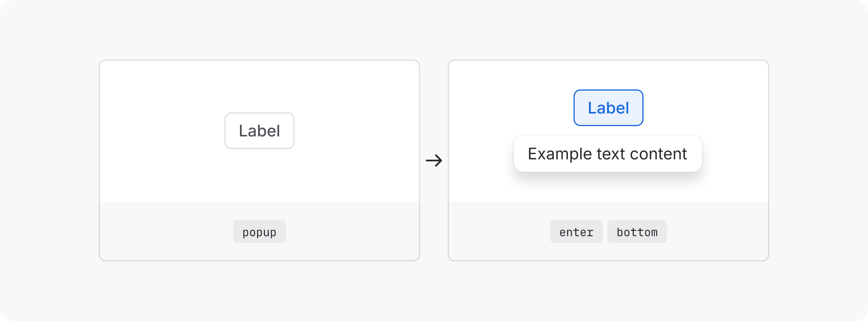
Task: Click the arrow between the two cards
Action: [x=434, y=160]
